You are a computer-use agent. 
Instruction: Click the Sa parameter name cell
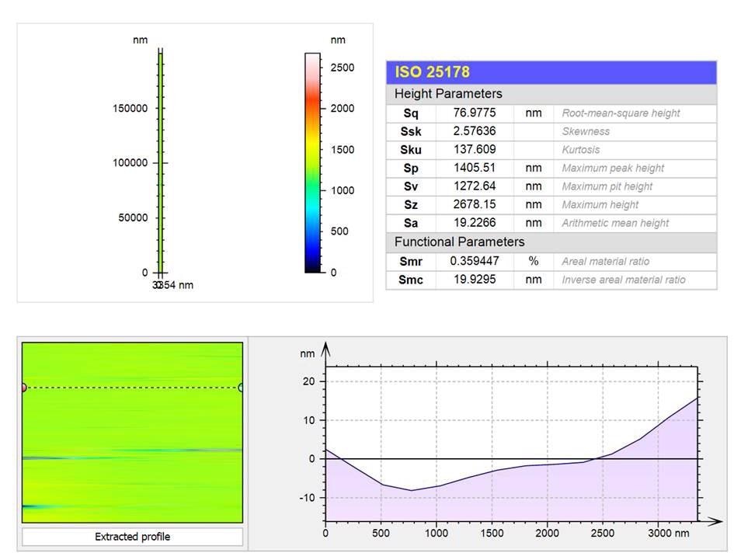(411, 223)
